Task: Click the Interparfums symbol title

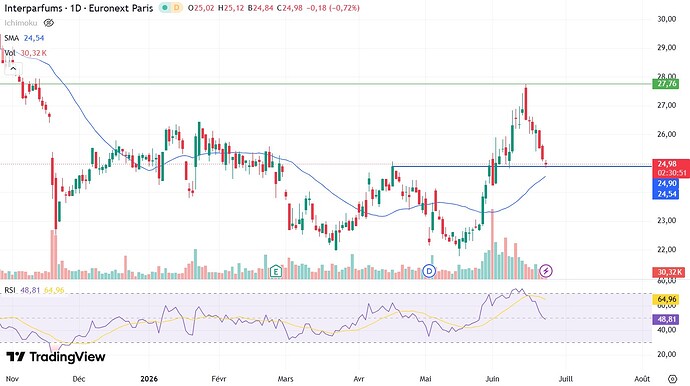Action: 79,8
